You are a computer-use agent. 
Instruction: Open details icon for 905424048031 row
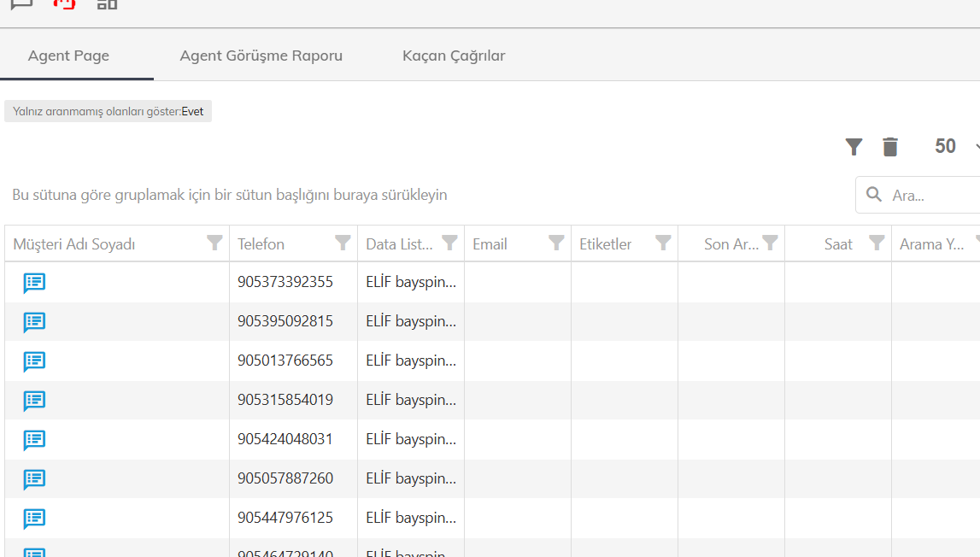click(x=34, y=440)
